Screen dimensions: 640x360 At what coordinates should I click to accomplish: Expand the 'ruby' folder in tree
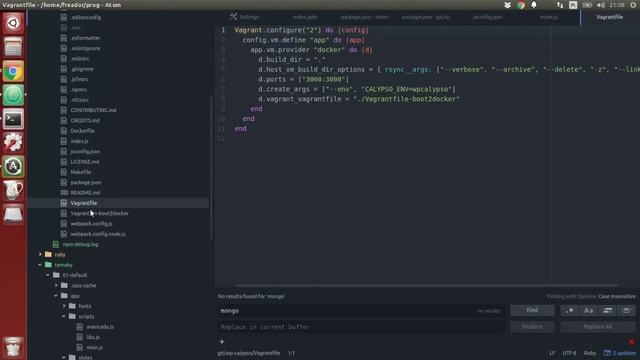(x=40, y=254)
